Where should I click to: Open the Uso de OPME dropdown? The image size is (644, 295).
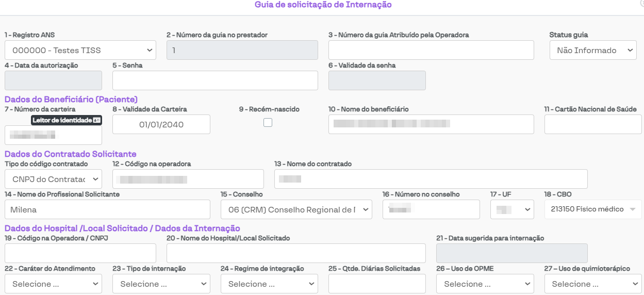[x=485, y=284]
